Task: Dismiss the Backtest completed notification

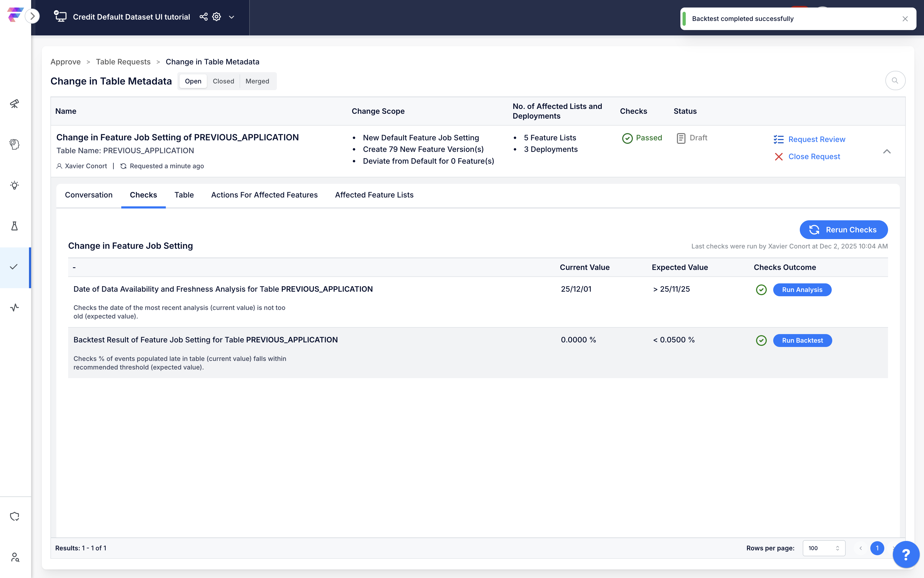Action: [x=905, y=19]
